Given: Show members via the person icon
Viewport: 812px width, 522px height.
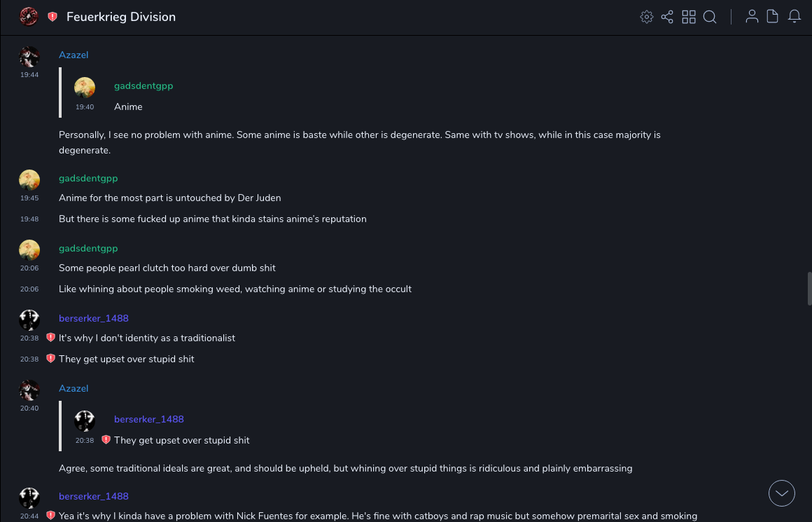Looking at the screenshot, I should click(752, 17).
